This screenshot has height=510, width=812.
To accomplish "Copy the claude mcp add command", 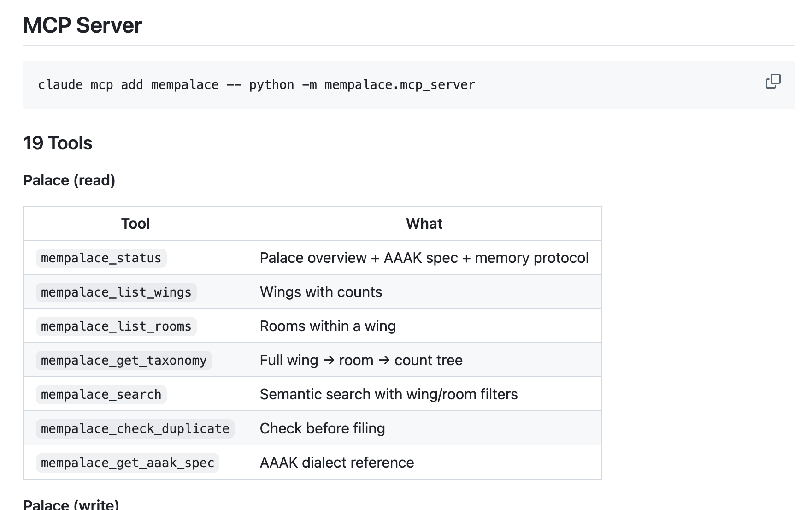I will (x=773, y=81).
